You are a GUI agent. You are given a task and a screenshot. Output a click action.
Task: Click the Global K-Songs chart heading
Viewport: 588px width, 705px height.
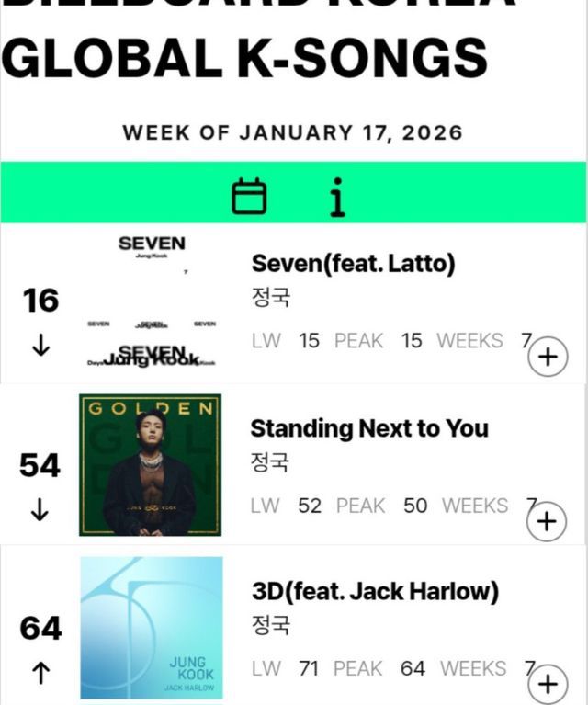tap(244, 57)
